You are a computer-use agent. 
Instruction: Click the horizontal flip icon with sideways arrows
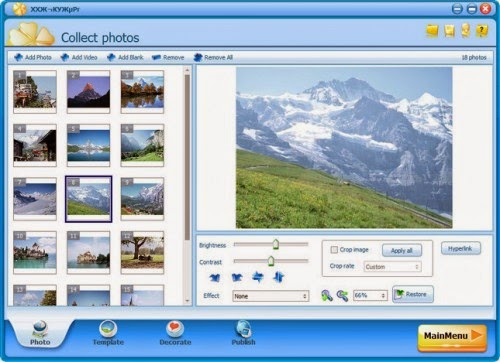[x=258, y=277]
